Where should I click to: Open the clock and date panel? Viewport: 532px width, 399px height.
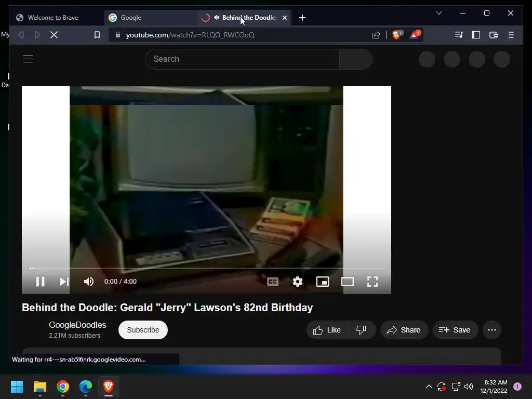coord(494,387)
